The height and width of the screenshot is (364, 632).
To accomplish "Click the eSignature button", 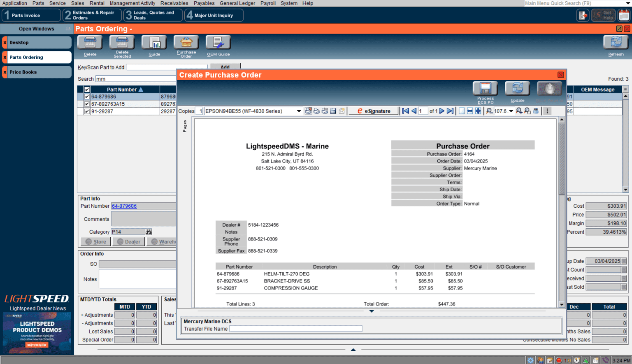I will tap(374, 111).
